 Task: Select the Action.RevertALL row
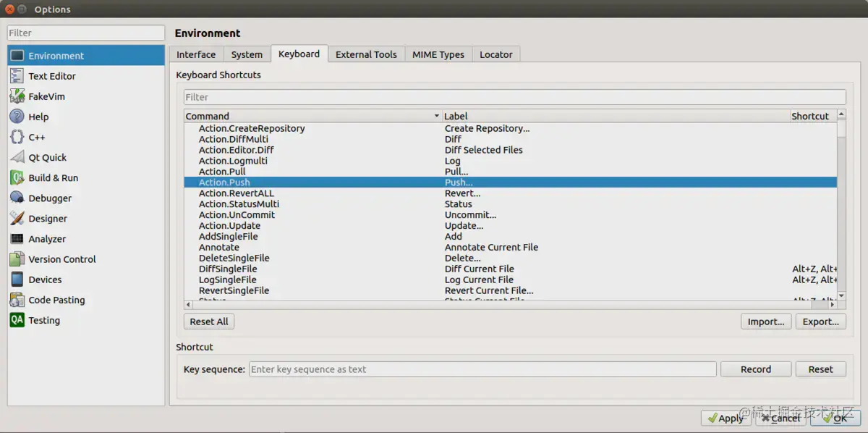point(510,193)
